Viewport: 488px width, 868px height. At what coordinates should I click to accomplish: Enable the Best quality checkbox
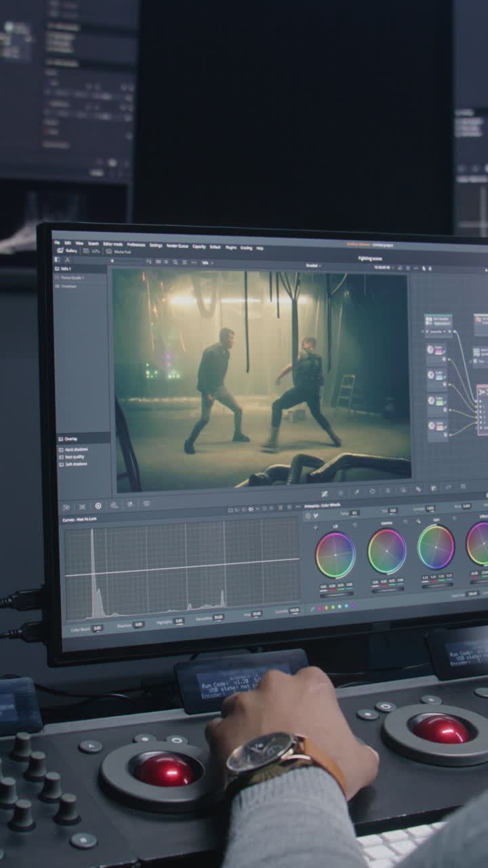(61, 456)
